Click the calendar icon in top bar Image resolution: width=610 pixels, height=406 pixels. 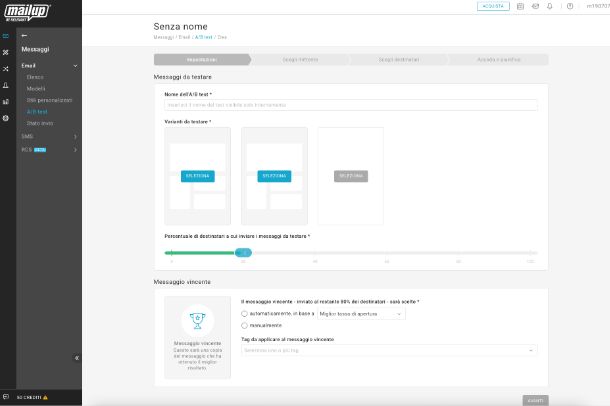click(520, 6)
